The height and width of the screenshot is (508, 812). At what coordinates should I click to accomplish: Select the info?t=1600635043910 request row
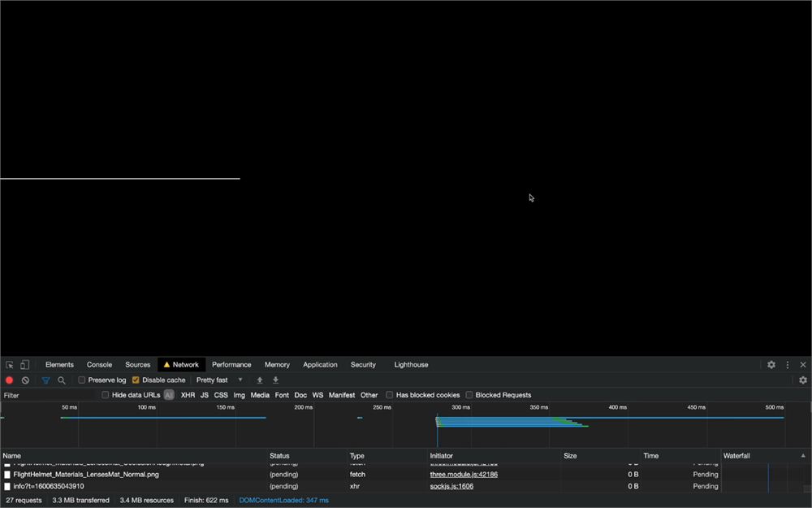point(49,486)
